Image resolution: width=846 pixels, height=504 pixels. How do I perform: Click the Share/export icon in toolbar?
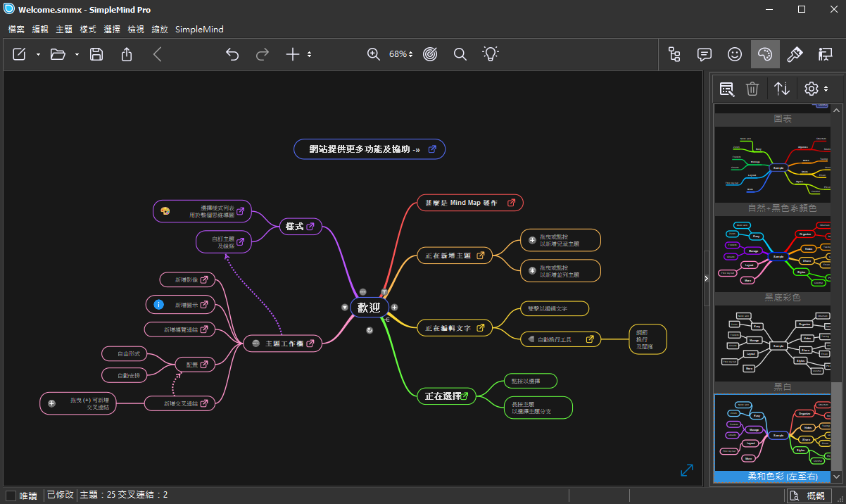pos(127,54)
